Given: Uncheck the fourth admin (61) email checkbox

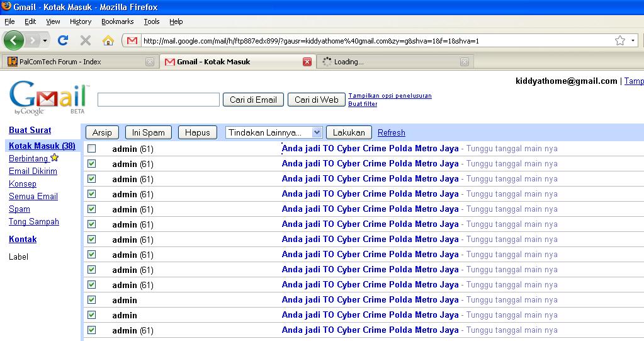Looking at the screenshot, I should click(91, 194).
